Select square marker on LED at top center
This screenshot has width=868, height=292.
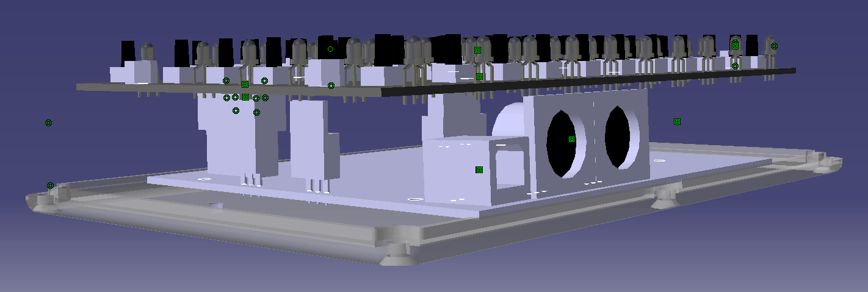(x=478, y=50)
